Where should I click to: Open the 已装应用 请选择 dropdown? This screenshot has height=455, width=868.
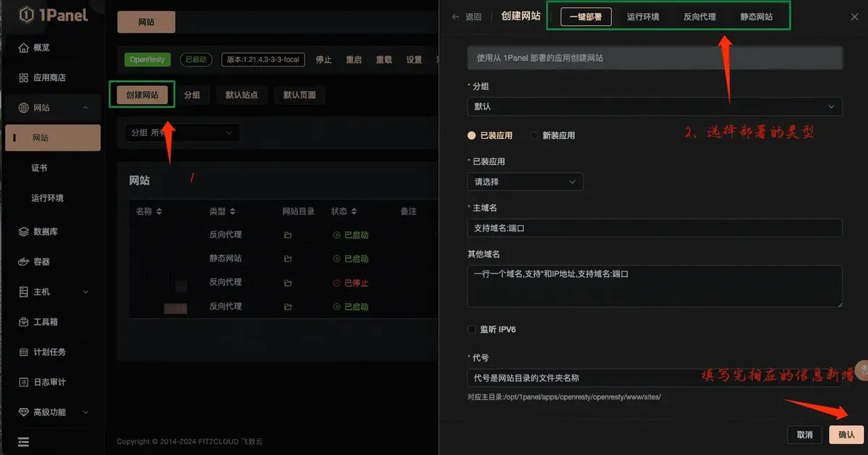525,182
